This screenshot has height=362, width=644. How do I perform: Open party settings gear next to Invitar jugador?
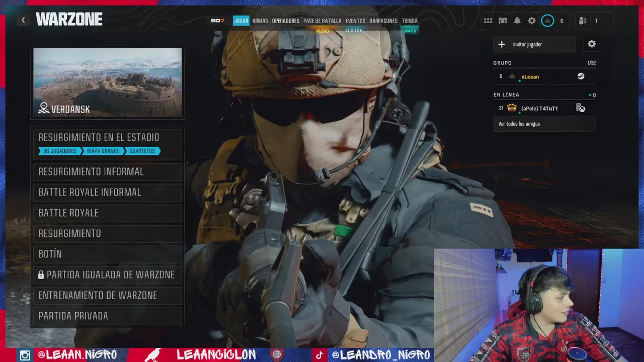tap(592, 44)
